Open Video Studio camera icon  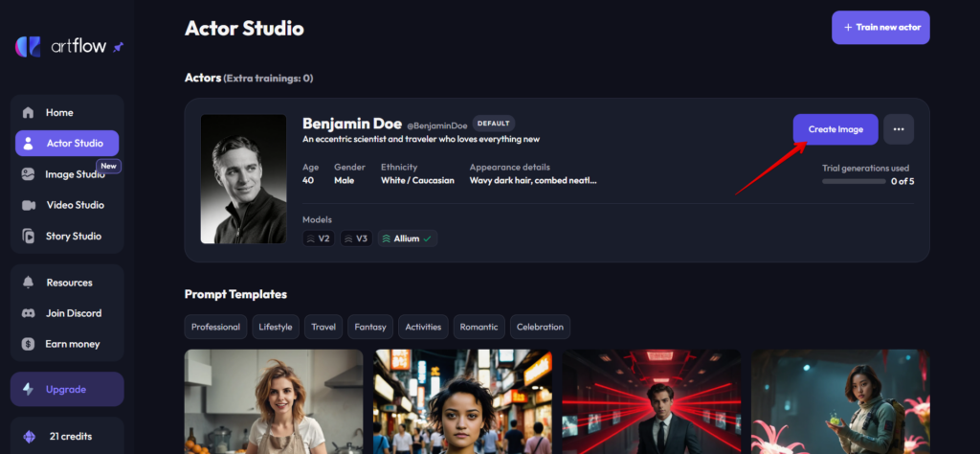tap(28, 205)
